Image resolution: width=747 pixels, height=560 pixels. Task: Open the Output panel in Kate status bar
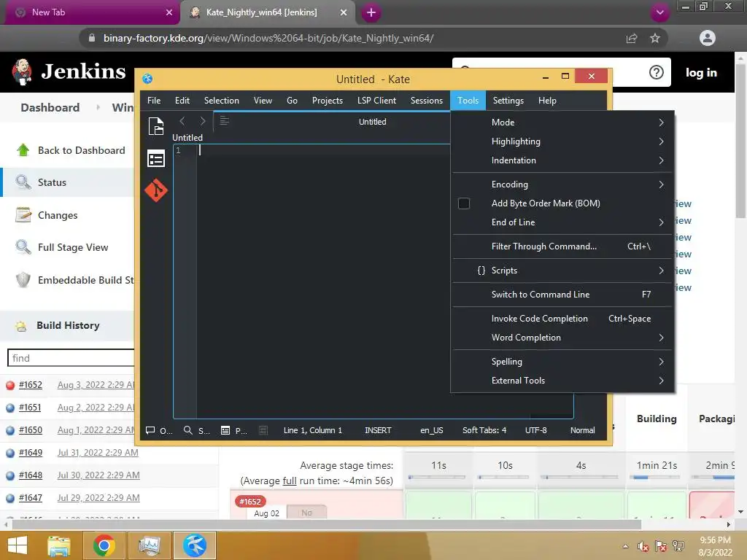(x=158, y=430)
